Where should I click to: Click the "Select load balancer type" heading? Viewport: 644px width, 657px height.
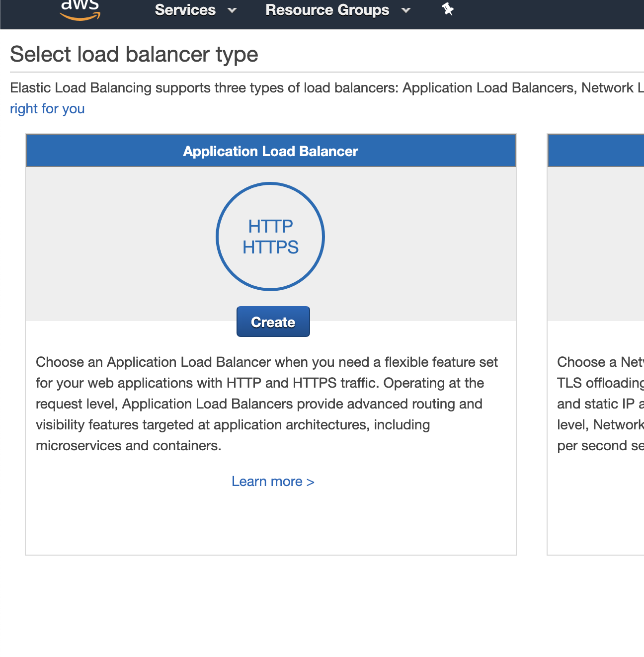(x=134, y=54)
